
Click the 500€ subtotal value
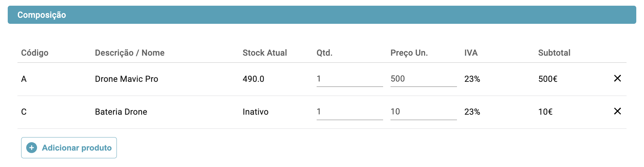click(x=548, y=79)
